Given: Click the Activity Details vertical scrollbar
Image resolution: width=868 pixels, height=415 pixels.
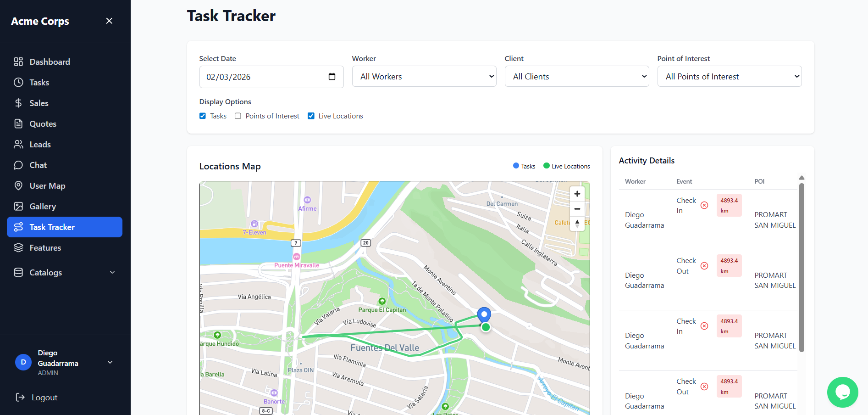Looking at the screenshot, I should (x=802, y=266).
